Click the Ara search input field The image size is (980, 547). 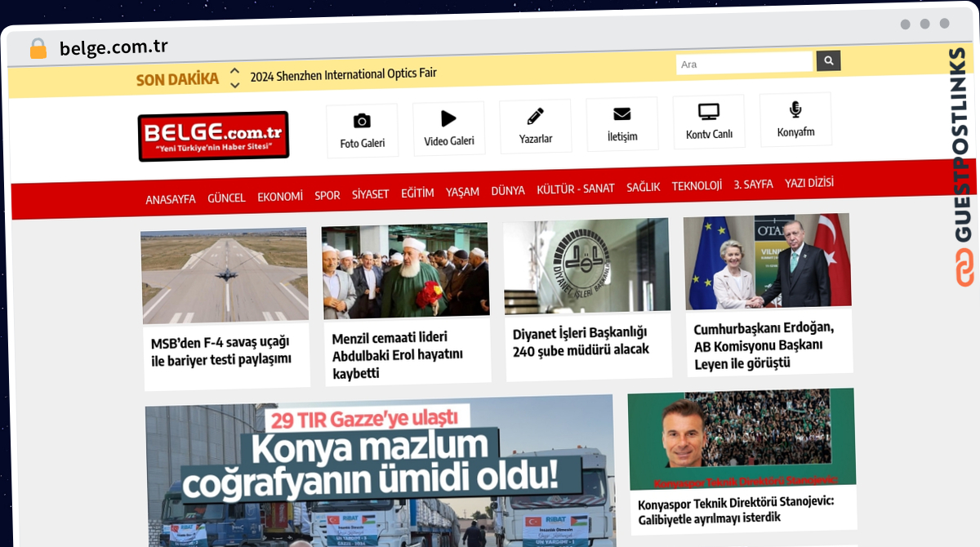click(x=744, y=63)
